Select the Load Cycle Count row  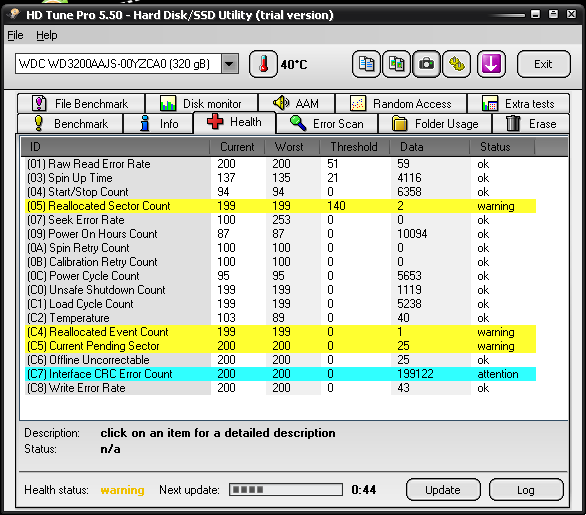[x=280, y=304]
